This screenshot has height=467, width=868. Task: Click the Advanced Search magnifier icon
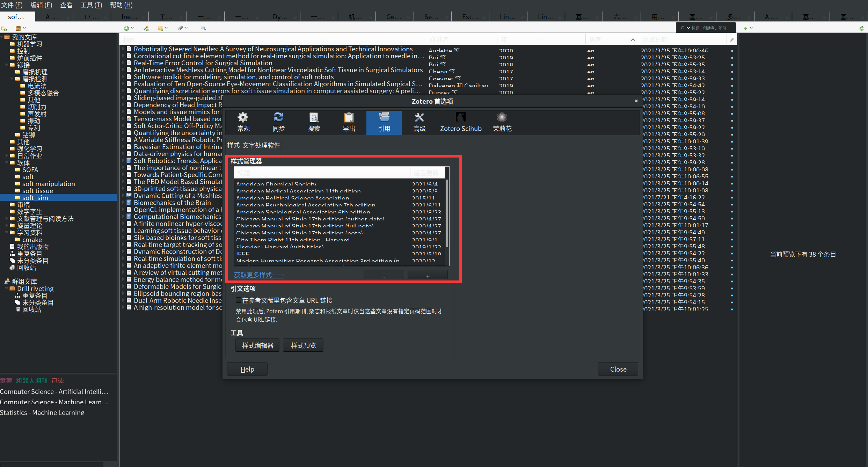click(203, 28)
